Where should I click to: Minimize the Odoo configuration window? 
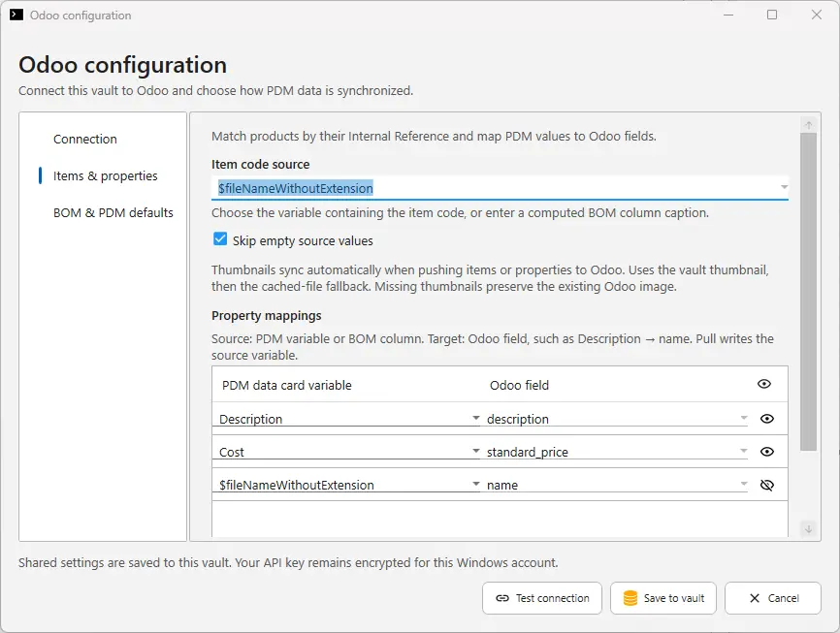[x=728, y=15]
